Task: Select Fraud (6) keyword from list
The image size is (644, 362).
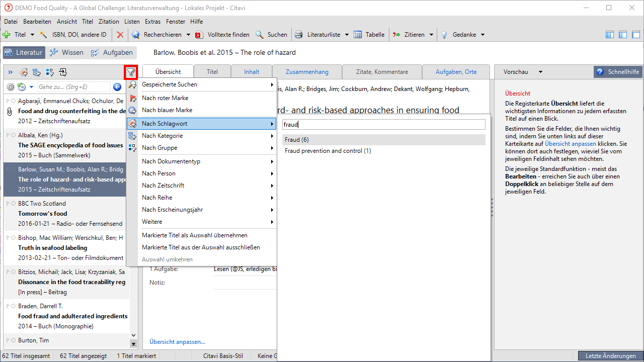Action: (x=297, y=140)
